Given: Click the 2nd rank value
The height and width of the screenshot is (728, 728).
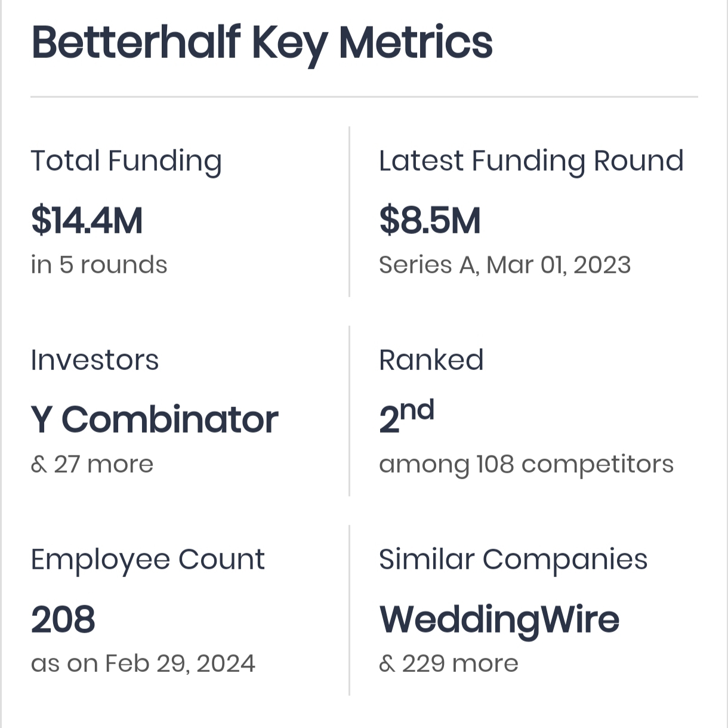Looking at the screenshot, I should (x=406, y=417).
